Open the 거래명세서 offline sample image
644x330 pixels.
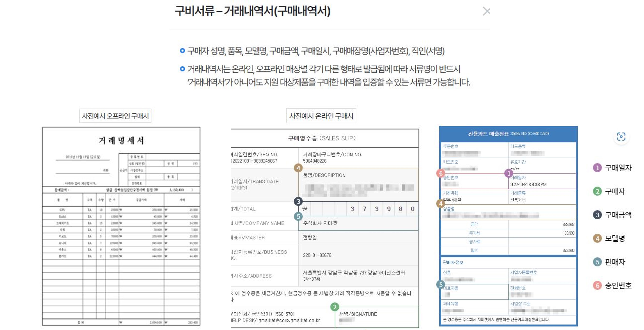pyautogui.click(x=121, y=226)
